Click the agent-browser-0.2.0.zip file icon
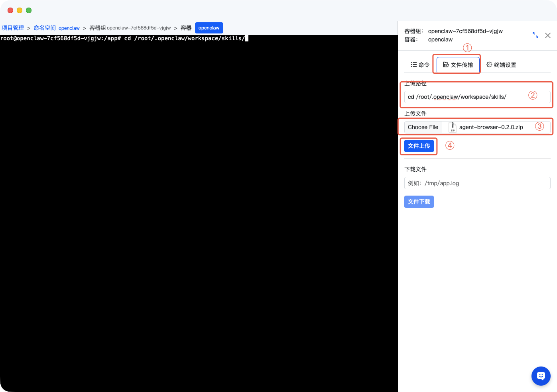Image resolution: width=557 pixels, height=392 pixels. click(453, 127)
